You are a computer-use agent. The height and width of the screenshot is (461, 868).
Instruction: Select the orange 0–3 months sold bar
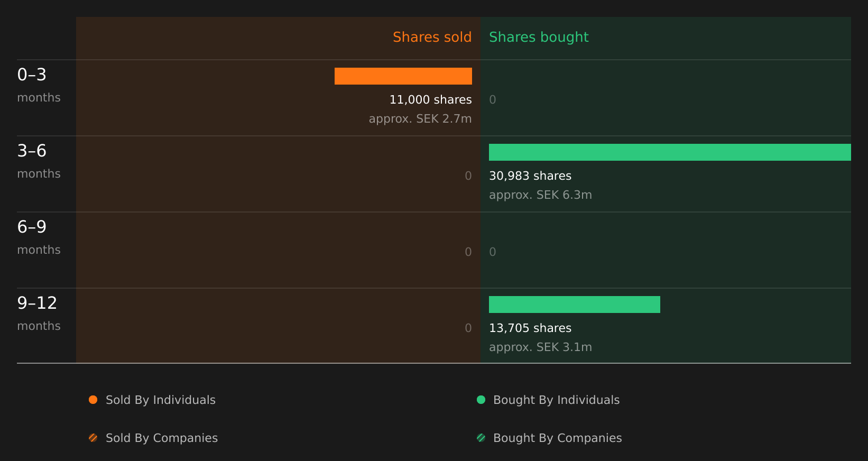click(403, 76)
